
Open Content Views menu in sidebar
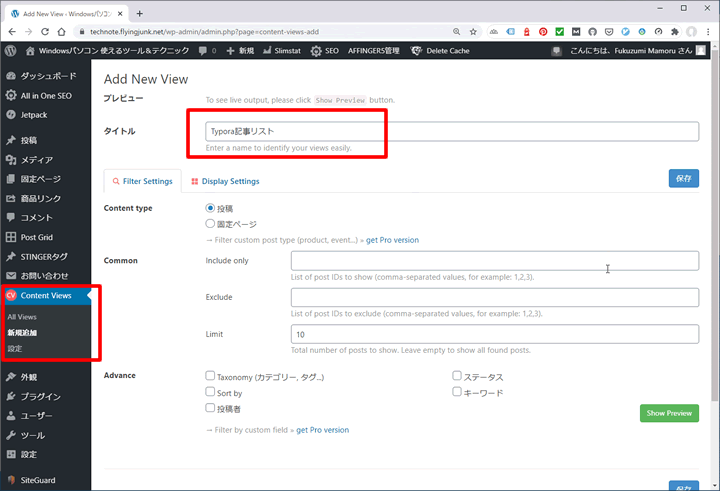pos(45,295)
